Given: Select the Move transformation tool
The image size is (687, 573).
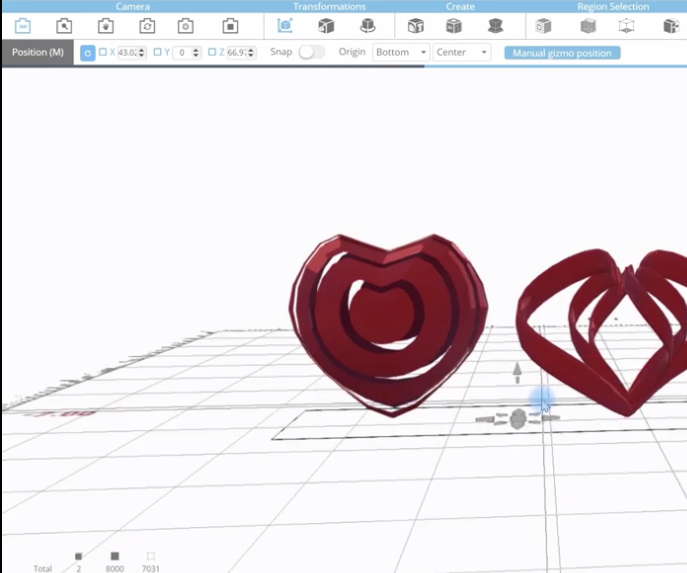Looking at the screenshot, I should pos(285,26).
